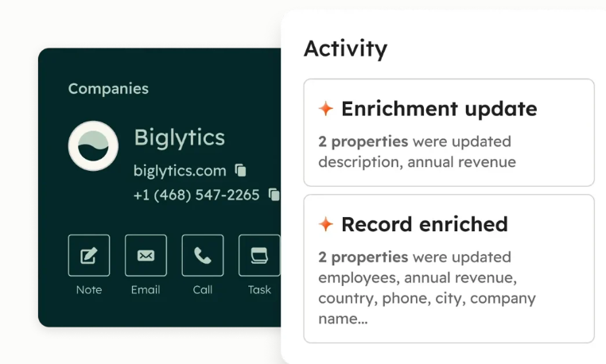Create a task with the Task icon

pyautogui.click(x=259, y=255)
